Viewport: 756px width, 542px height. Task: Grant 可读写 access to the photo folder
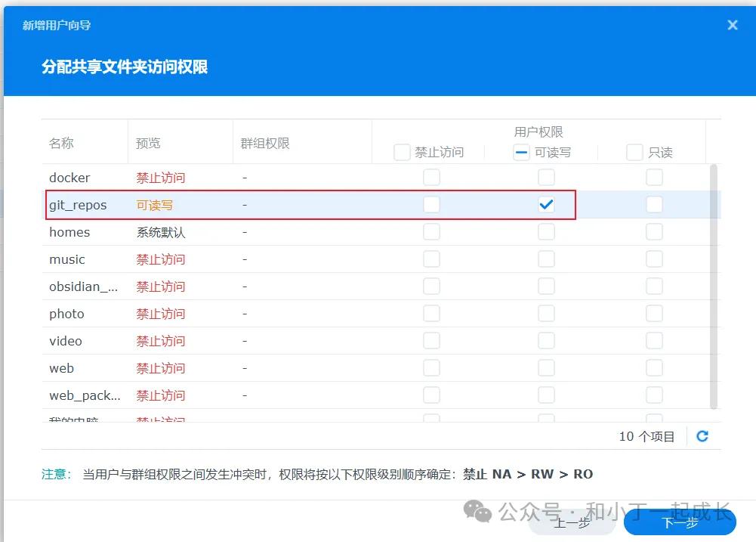(x=546, y=314)
